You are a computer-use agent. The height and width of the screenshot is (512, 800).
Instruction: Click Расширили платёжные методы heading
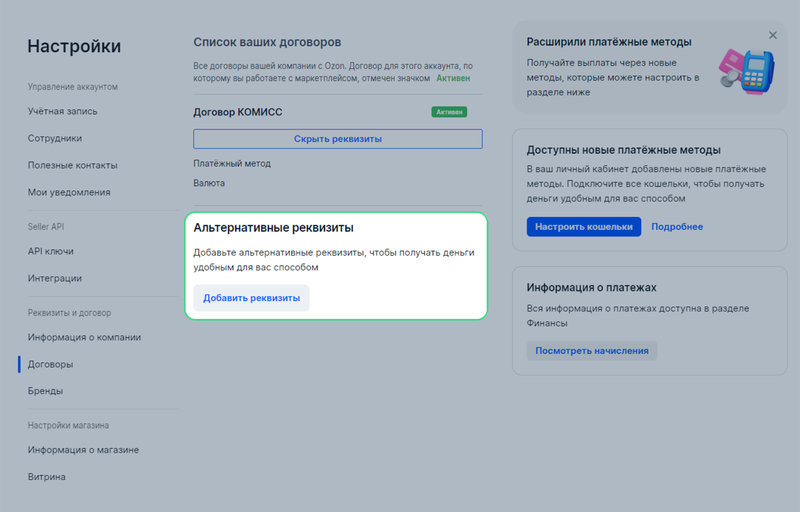[609, 42]
